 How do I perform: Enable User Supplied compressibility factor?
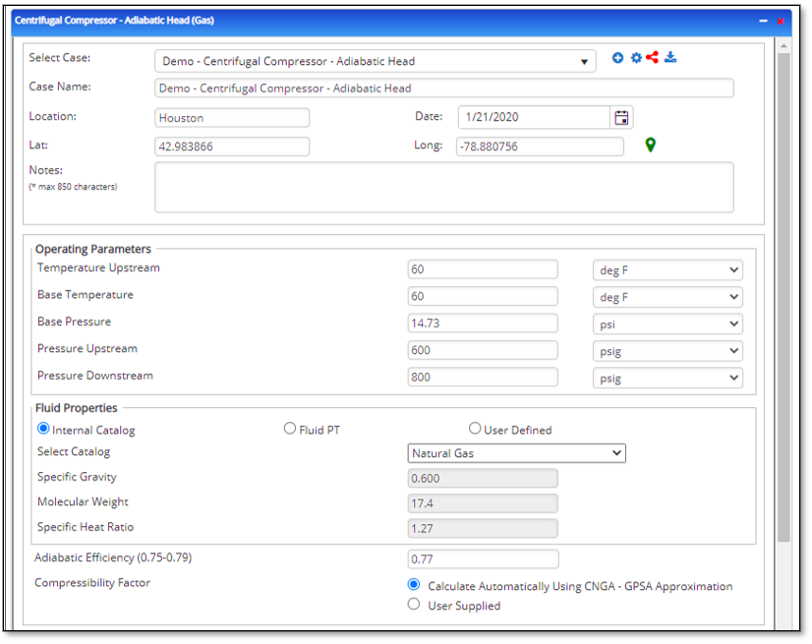(414, 604)
